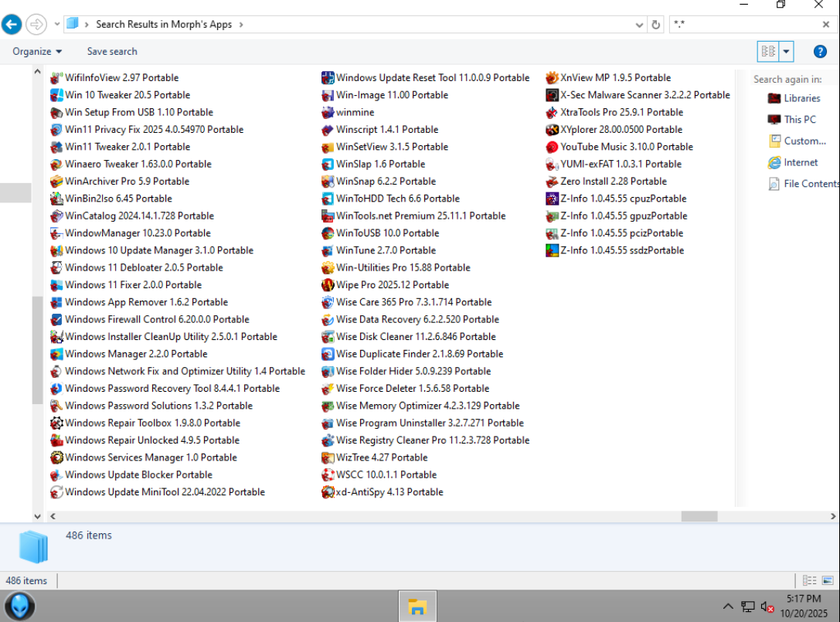Switch to details view in status bar
Image resolution: width=840 pixels, height=622 pixels.
point(809,580)
